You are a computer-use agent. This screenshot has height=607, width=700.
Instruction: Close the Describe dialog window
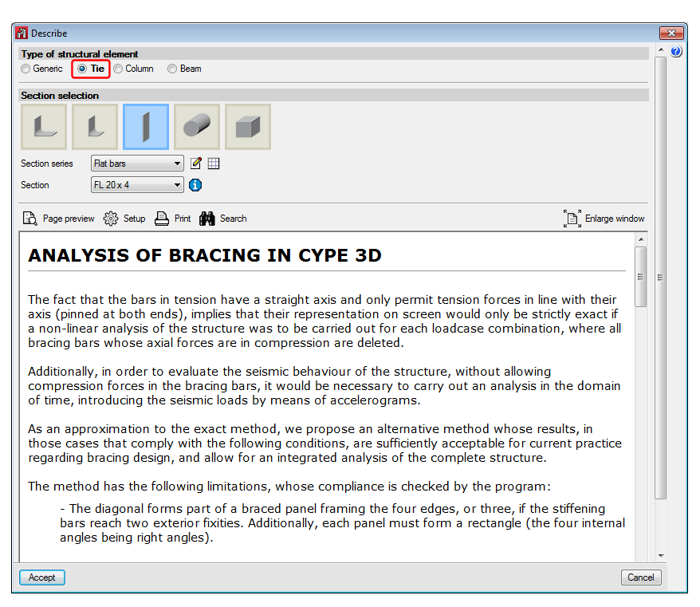point(671,33)
